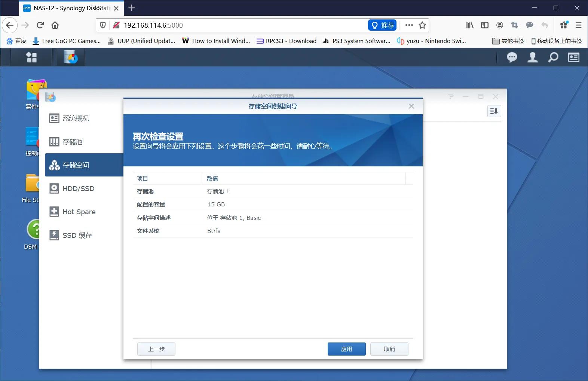Open yuzu Nintendo Switch bookmark
The height and width of the screenshot is (381, 588).
(x=432, y=41)
